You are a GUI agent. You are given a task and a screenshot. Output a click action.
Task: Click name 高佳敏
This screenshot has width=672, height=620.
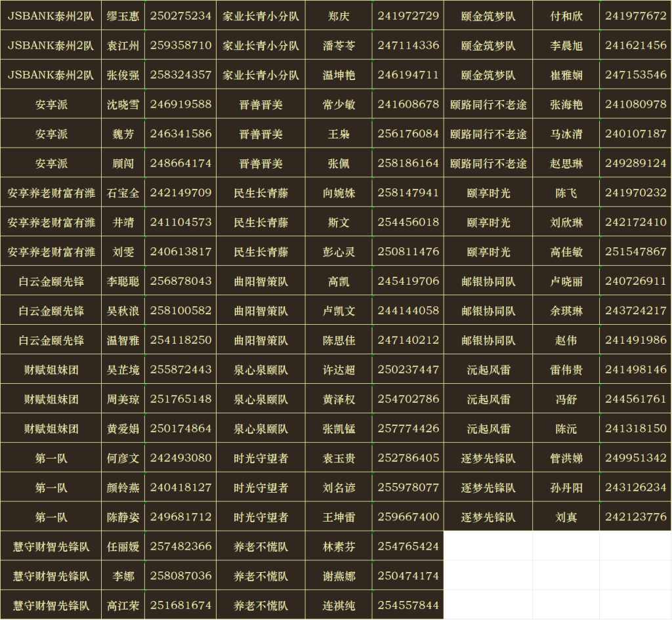click(566, 251)
